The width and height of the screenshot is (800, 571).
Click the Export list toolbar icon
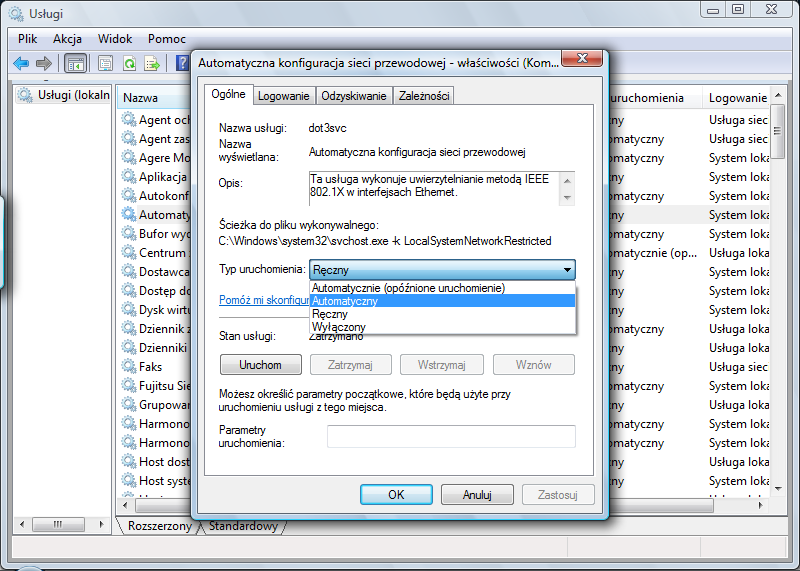click(x=152, y=63)
